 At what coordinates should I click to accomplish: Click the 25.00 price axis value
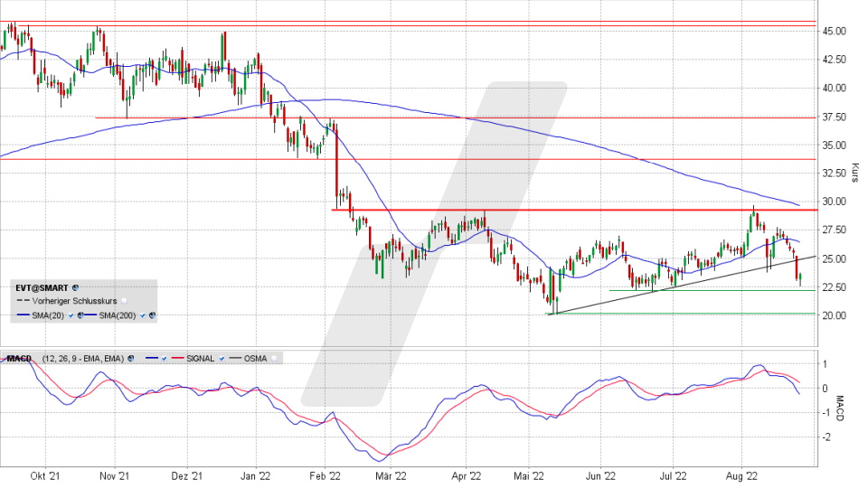pyautogui.click(x=835, y=258)
